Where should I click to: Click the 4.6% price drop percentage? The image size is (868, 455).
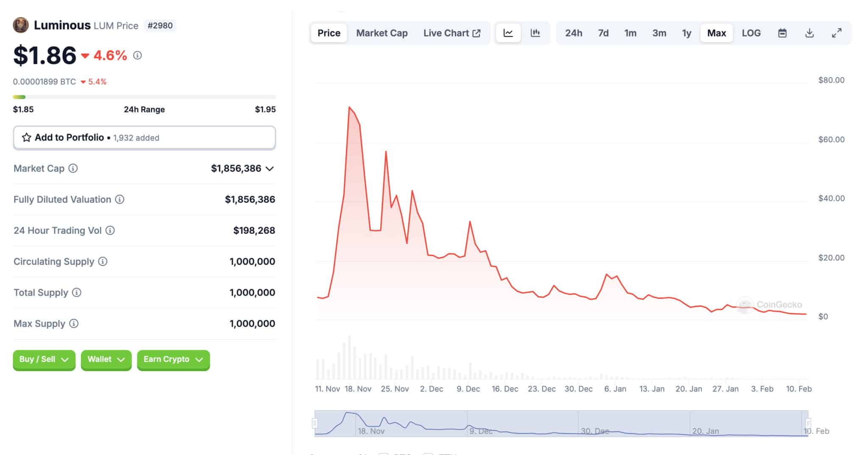coord(110,55)
